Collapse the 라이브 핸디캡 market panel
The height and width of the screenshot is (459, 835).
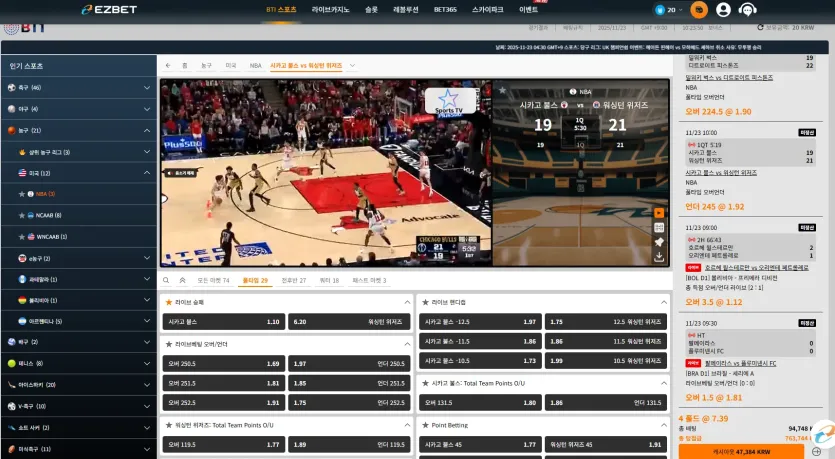coord(664,302)
